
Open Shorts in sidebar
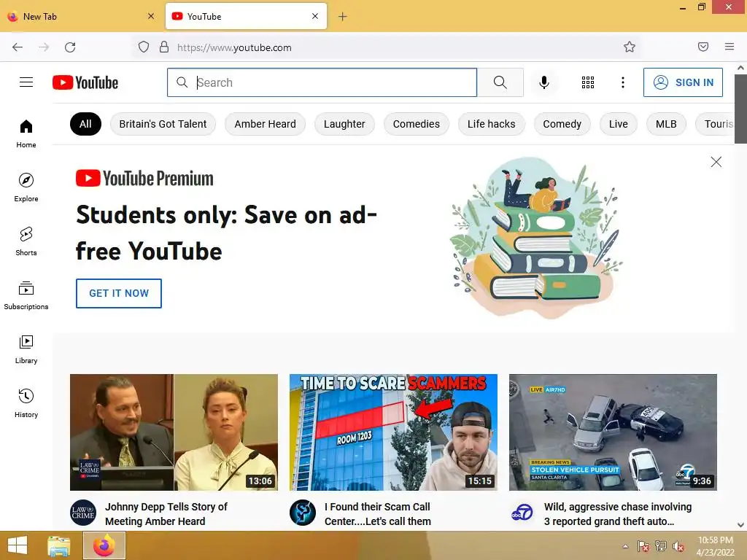26,241
